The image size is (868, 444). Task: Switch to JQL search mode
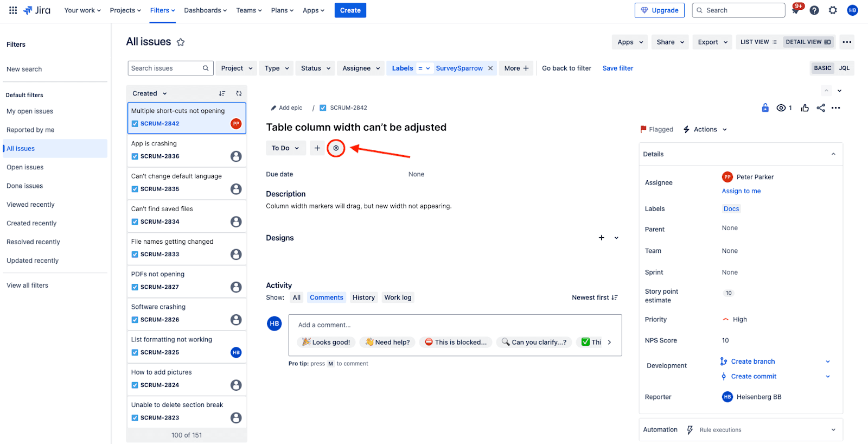(844, 68)
